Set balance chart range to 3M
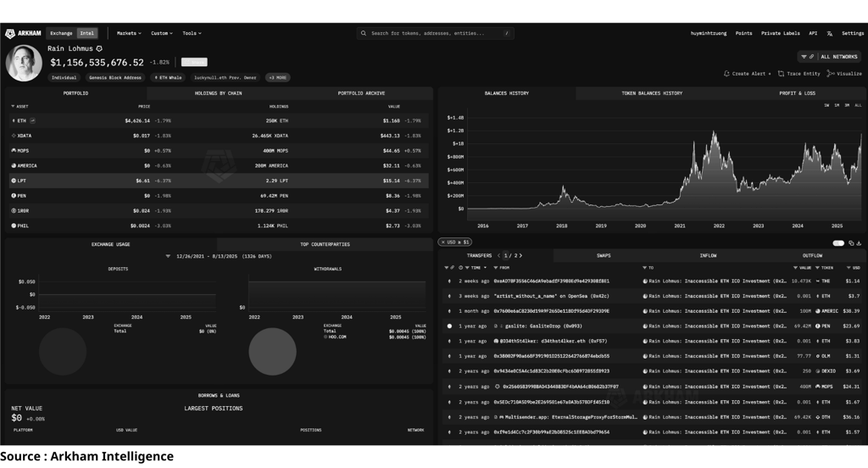This screenshot has width=868, height=468. pyautogui.click(x=847, y=105)
